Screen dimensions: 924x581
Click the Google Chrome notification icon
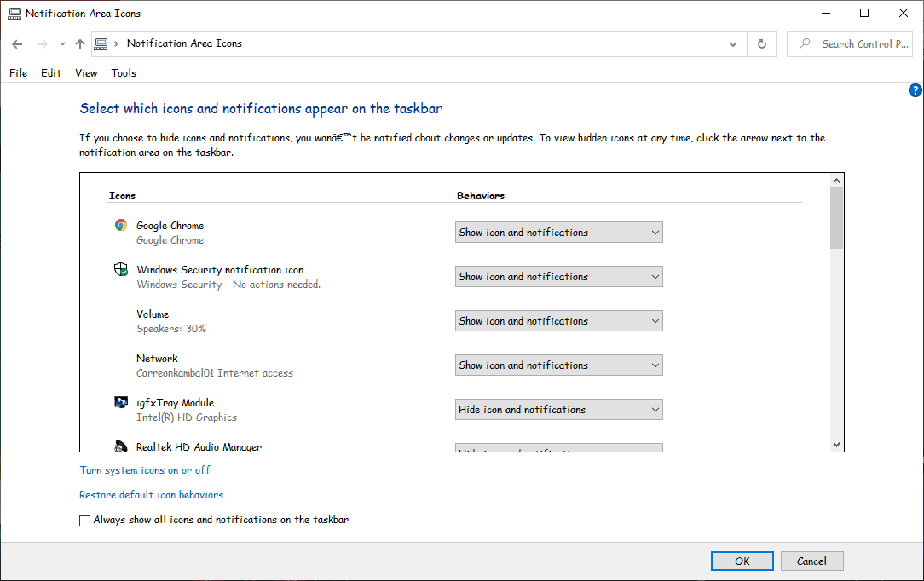click(120, 224)
